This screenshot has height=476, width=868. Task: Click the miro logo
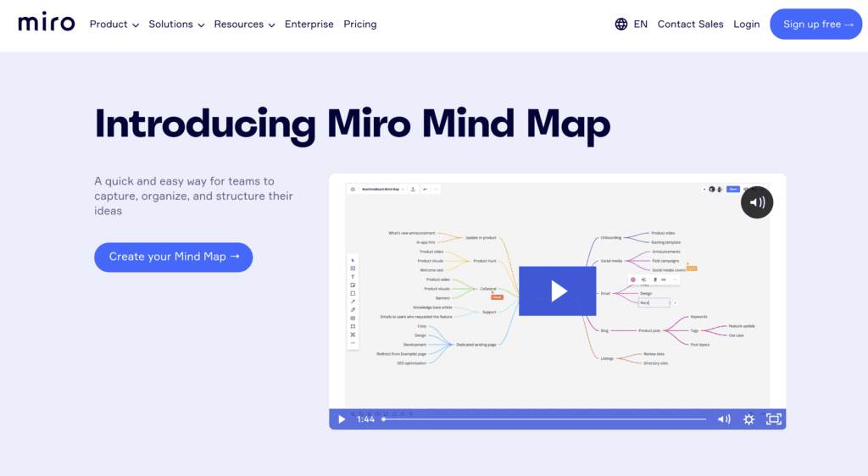point(47,23)
